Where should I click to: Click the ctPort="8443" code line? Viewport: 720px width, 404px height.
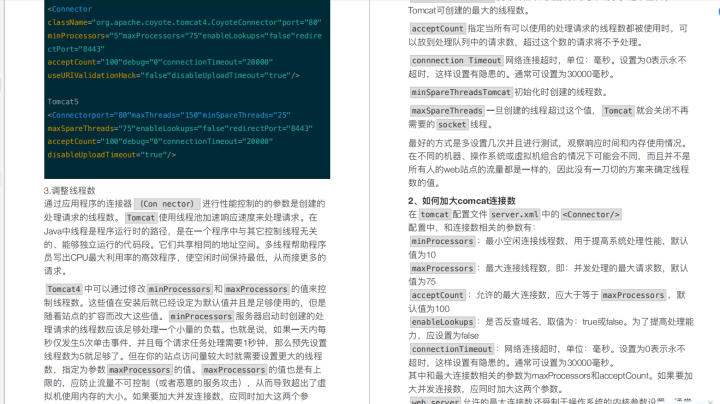click(76, 49)
